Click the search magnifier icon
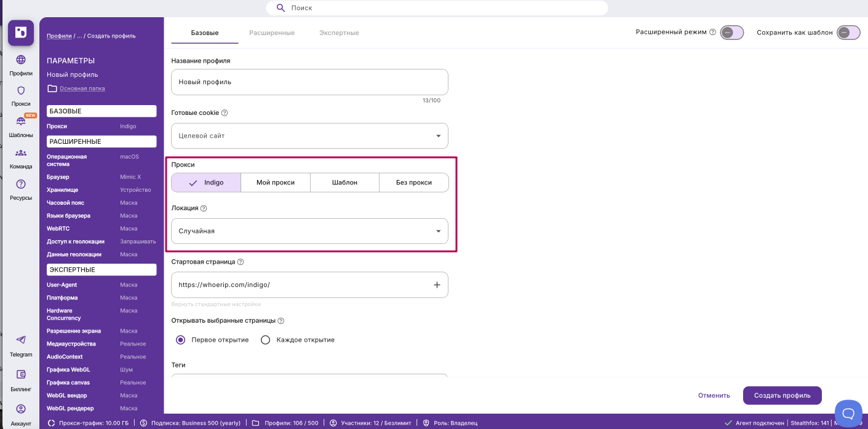868x429 pixels. click(281, 8)
